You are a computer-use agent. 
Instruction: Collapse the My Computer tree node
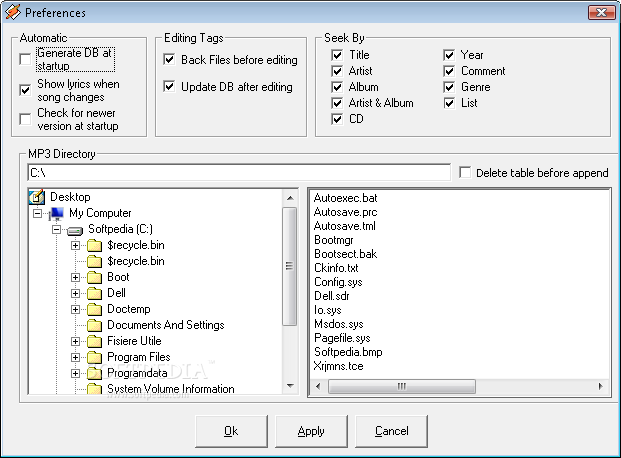pos(37,213)
